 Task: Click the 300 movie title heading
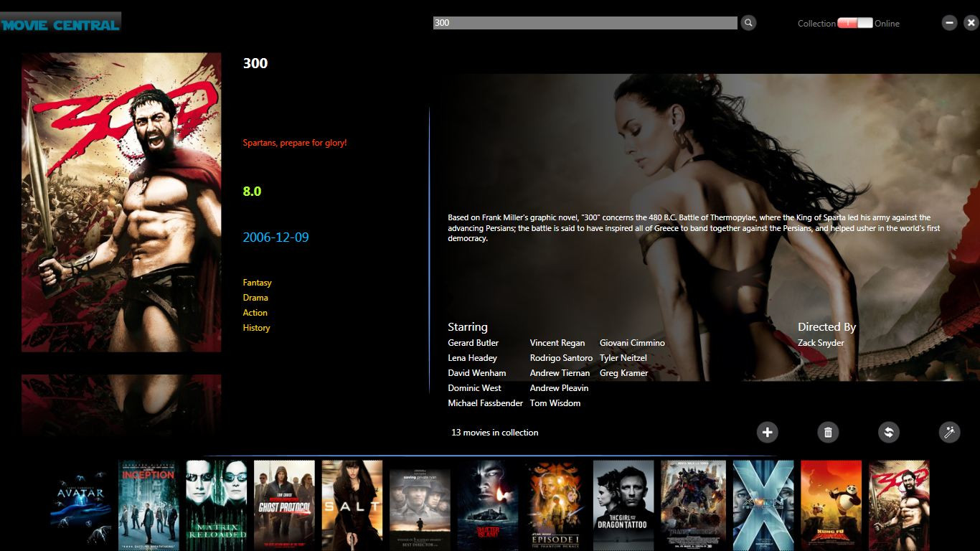255,63
